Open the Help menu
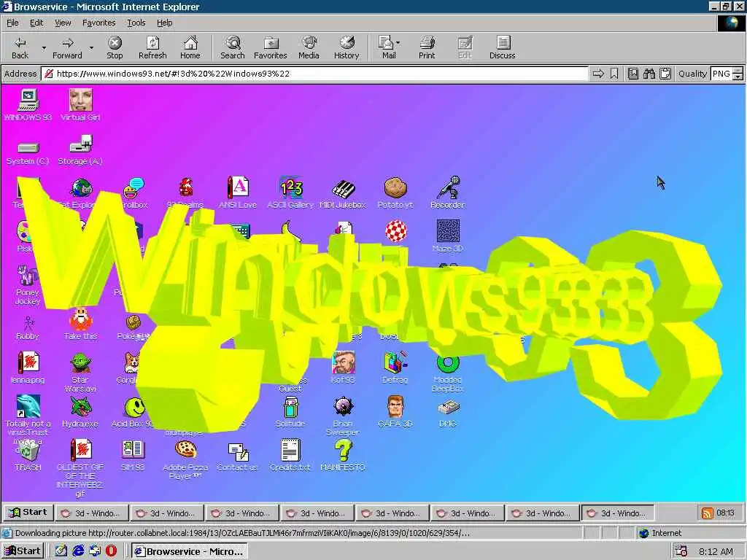The width and height of the screenshot is (747, 560). click(x=164, y=23)
